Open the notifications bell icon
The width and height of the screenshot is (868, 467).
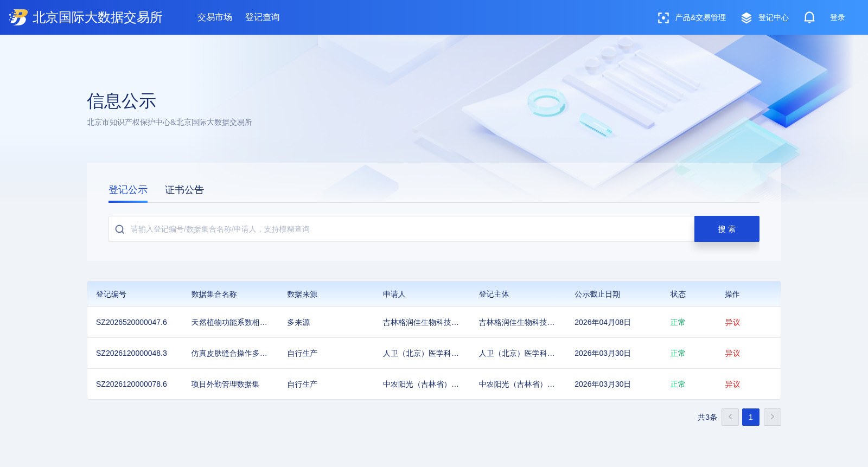(x=809, y=17)
